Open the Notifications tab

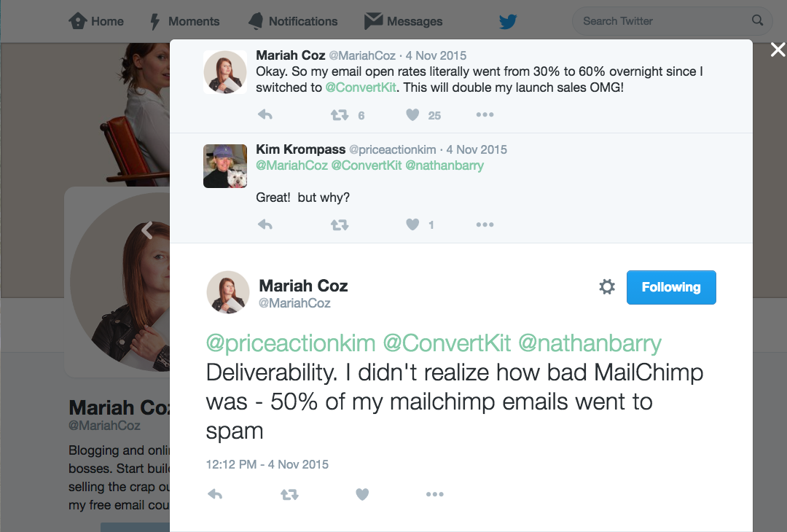tap(293, 21)
